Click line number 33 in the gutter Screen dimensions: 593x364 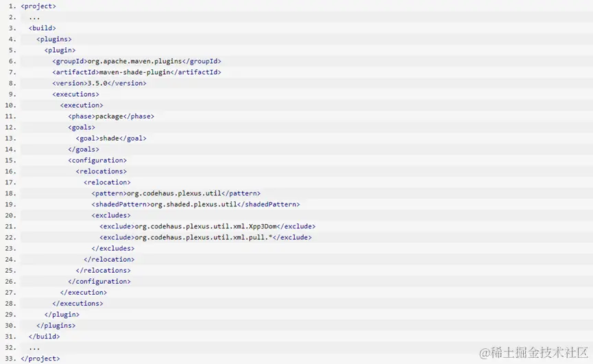(10, 359)
